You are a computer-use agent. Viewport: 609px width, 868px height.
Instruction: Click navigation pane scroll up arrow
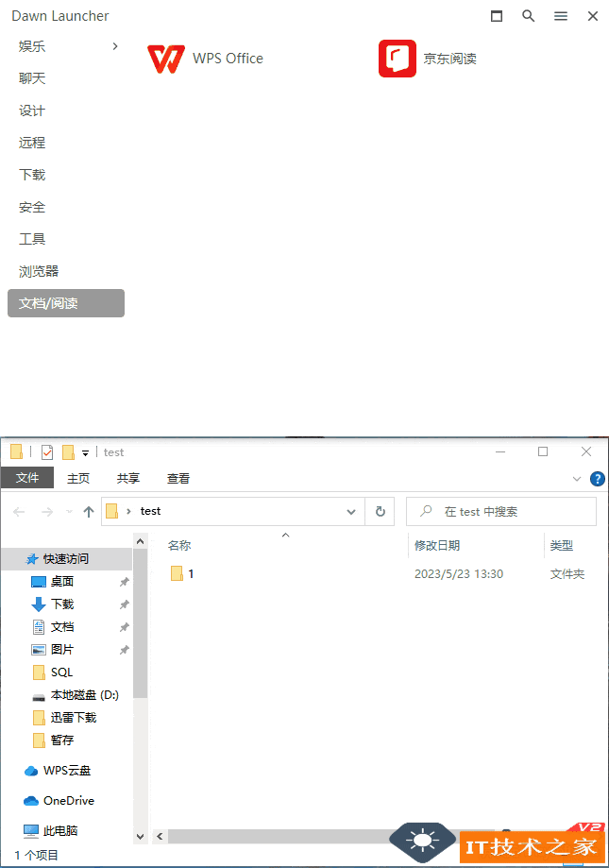click(x=141, y=541)
